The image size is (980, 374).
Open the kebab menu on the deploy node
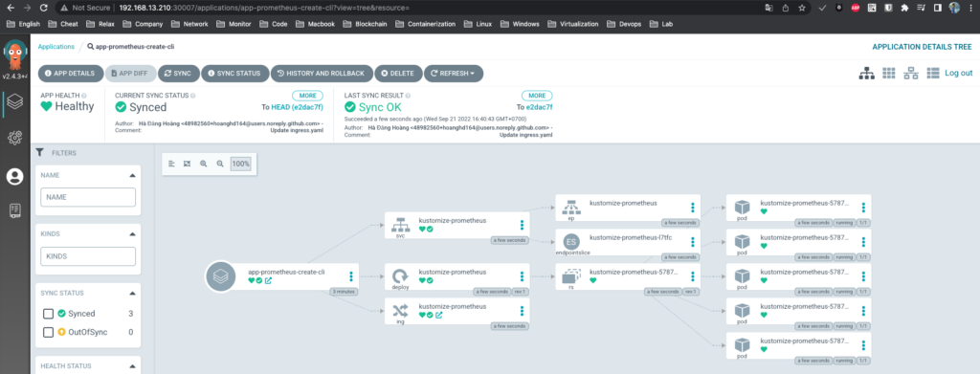(x=522, y=276)
